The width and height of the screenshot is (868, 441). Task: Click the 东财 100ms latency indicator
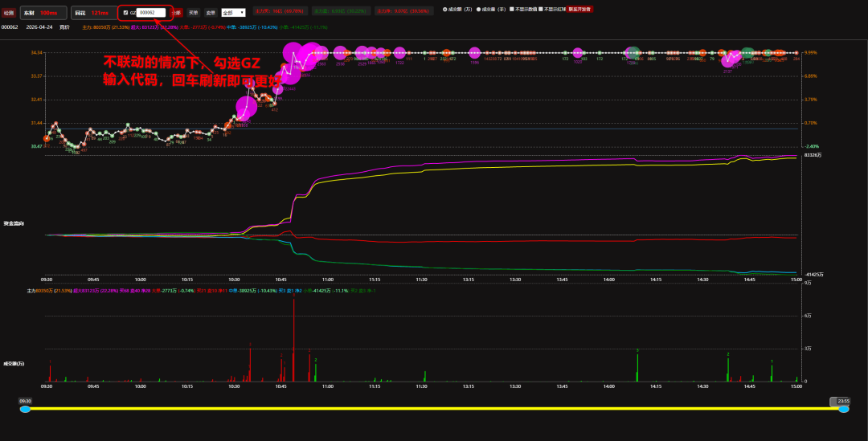[42, 13]
